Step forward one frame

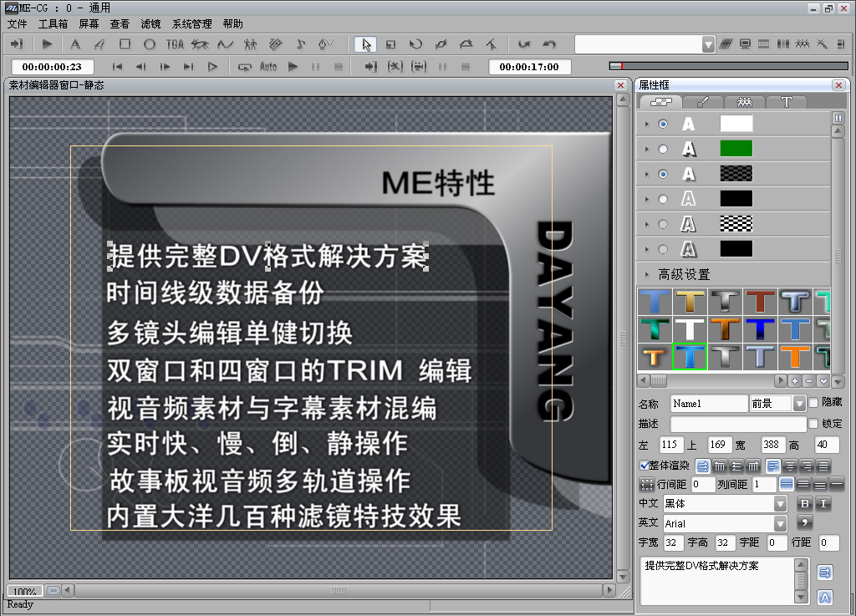(165, 67)
